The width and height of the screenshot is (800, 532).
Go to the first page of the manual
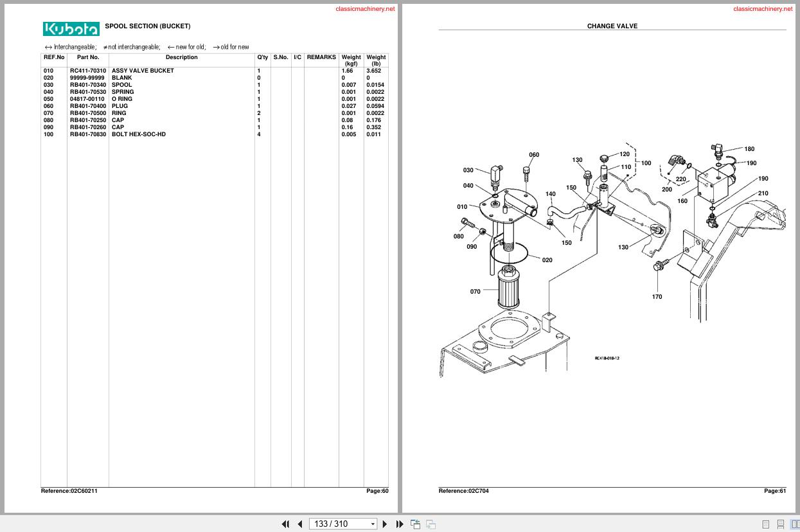tap(285, 524)
